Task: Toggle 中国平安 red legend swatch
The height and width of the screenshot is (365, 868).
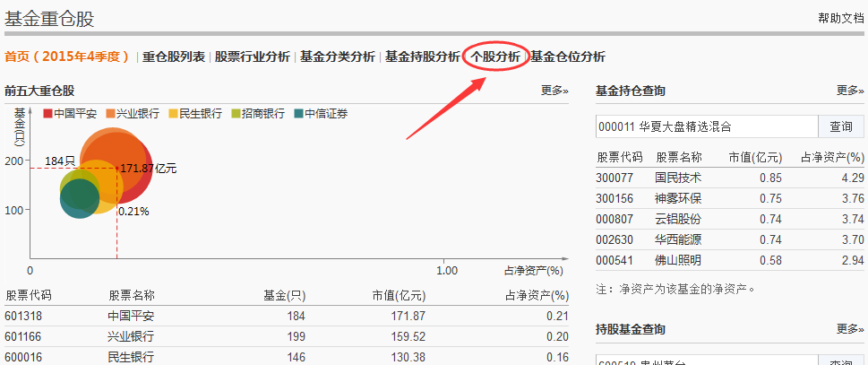Action: tap(47, 114)
